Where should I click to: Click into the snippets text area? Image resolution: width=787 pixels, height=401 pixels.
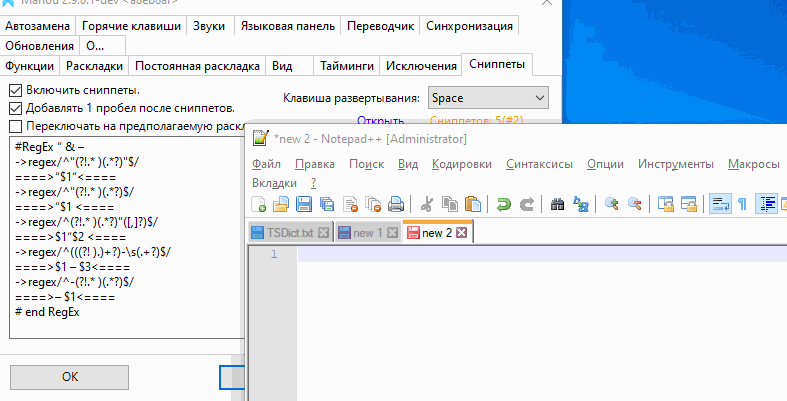(126, 237)
